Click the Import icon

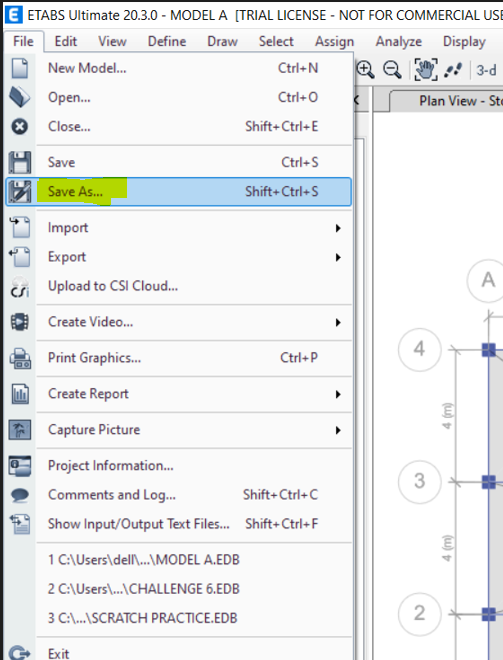coord(20,227)
